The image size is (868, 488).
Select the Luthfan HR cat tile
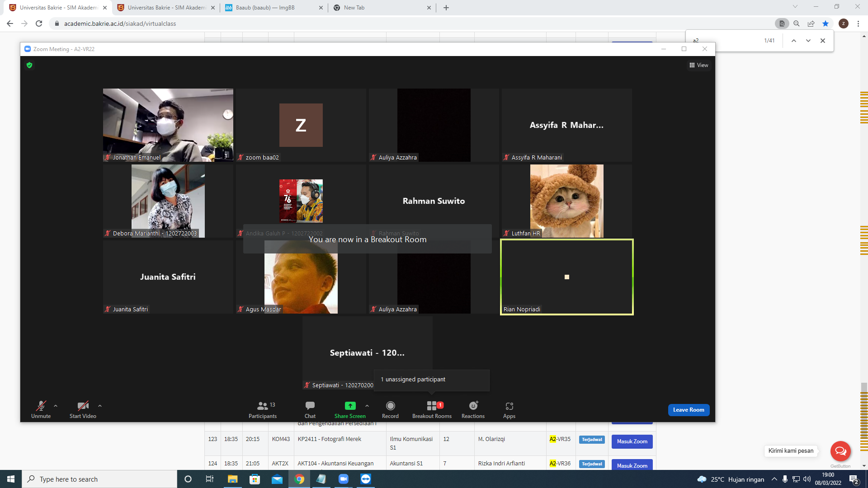pos(567,201)
